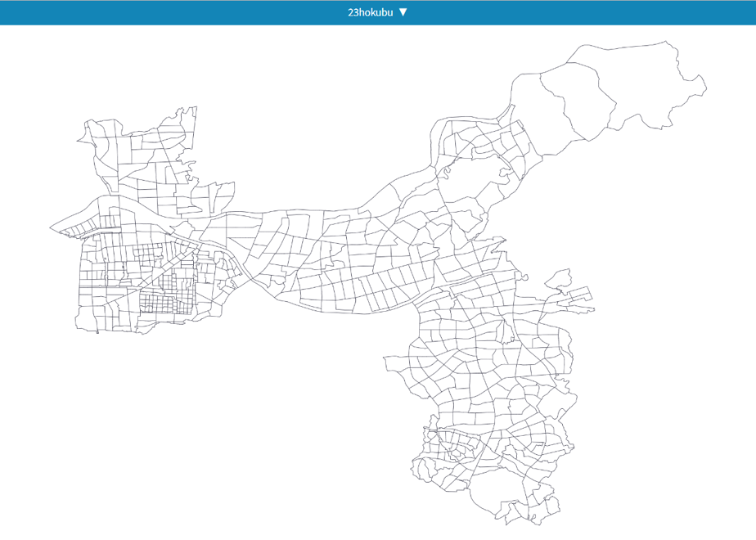Open the 23hokubu dropdown arrow
Viewport: 756px width, 540px height.
pyautogui.click(x=403, y=12)
